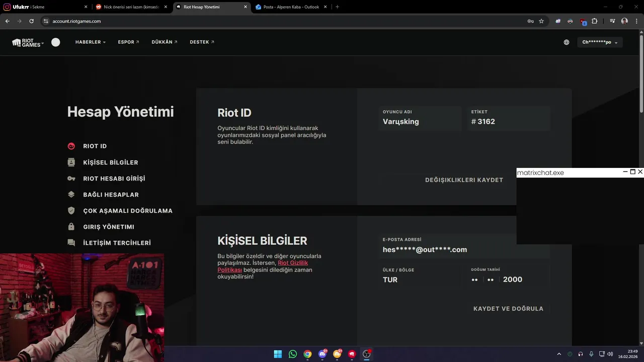Screen dimensions: 644x362
Task: Open the DÜKKÂN navigation link
Action: [165, 42]
